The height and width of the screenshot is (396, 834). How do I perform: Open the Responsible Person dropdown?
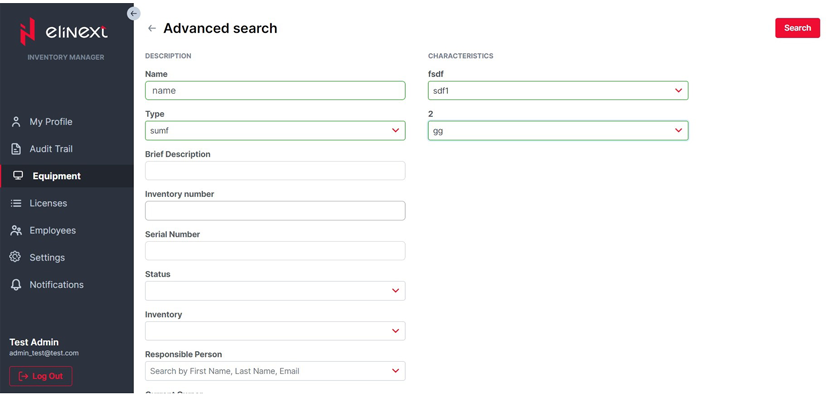click(x=275, y=371)
